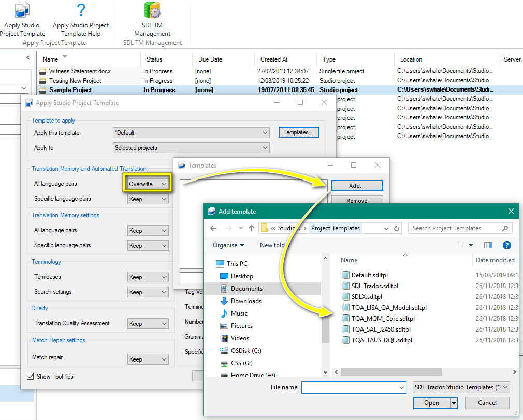Launch SDL TM Management tool
Image resolution: width=523 pixels, height=420 pixels.
pyautogui.click(x=152, y=11)
